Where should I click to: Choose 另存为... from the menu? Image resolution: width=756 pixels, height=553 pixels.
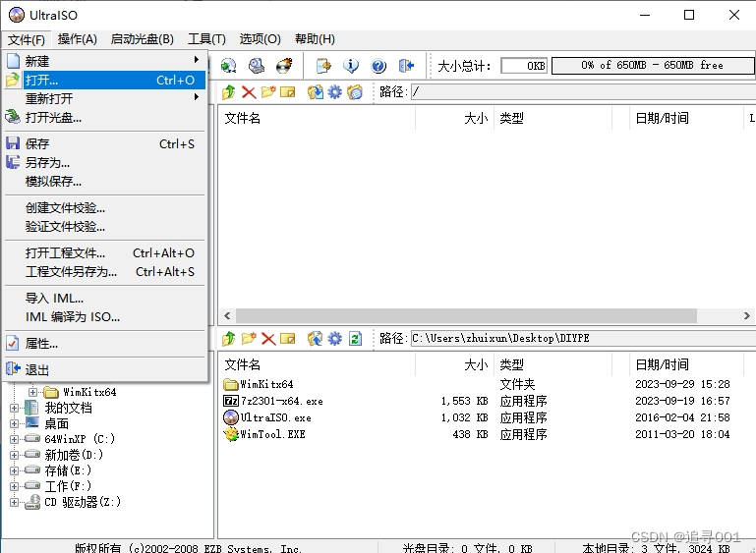(x=105, y=163)
